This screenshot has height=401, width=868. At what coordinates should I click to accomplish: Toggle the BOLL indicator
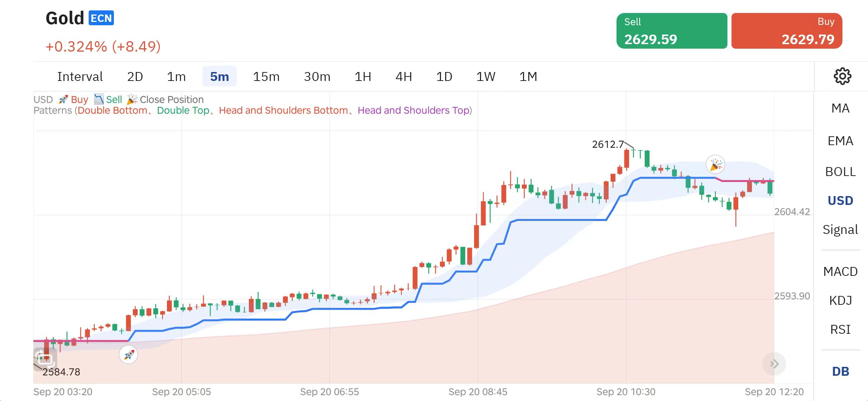coord(840,172)
